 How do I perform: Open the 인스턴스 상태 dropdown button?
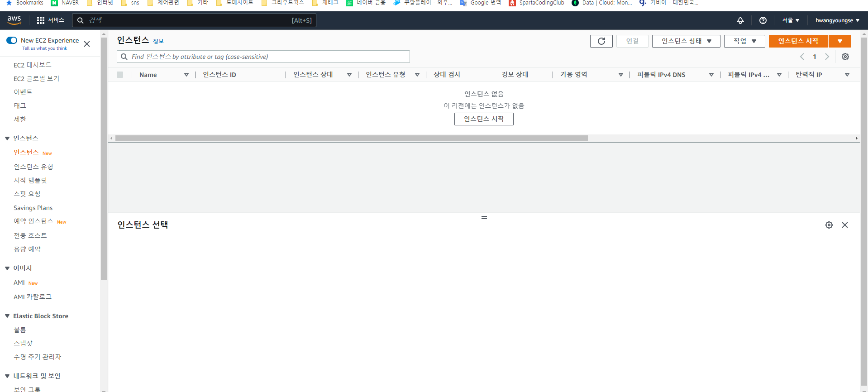[x=686, y=41]
